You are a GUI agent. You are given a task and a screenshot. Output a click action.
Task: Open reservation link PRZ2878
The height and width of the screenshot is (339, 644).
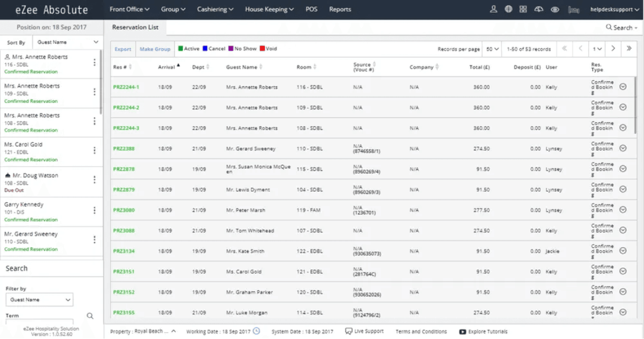coord(124,169)
